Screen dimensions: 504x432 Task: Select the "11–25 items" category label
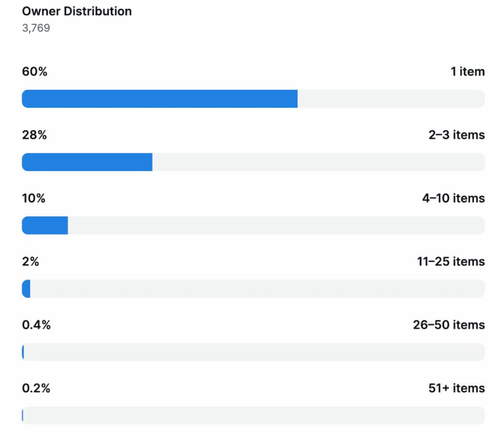451,261
